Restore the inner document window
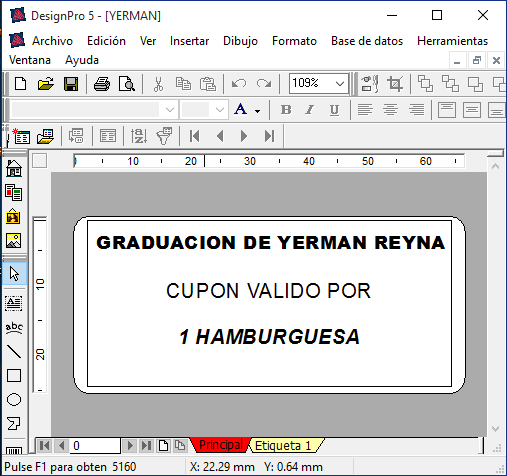This screenshot has height=476, width=507. click(477, 60)
